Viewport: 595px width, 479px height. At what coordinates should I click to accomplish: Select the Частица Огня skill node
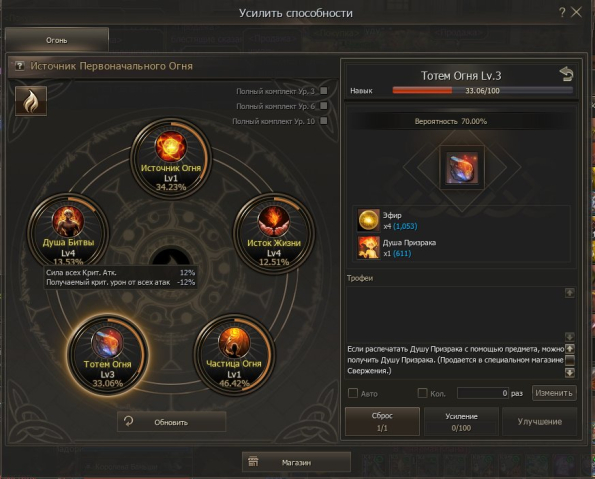[234, 355]
